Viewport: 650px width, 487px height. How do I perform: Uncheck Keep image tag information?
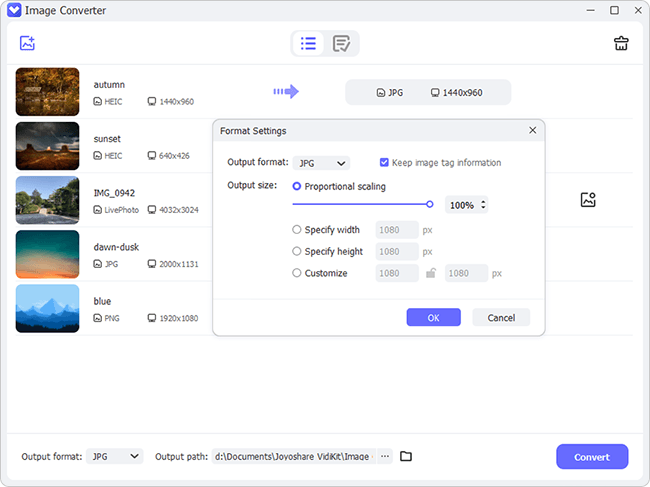point(384,162)
